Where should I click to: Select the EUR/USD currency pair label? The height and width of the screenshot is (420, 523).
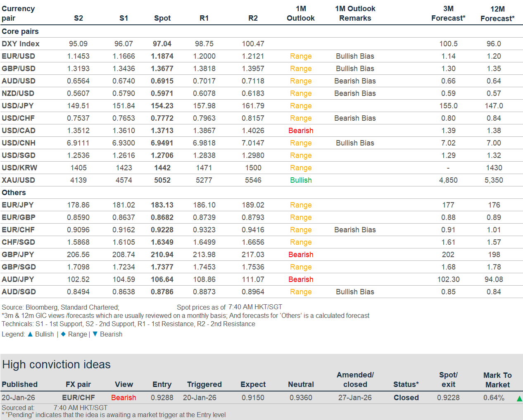(18, 56)
